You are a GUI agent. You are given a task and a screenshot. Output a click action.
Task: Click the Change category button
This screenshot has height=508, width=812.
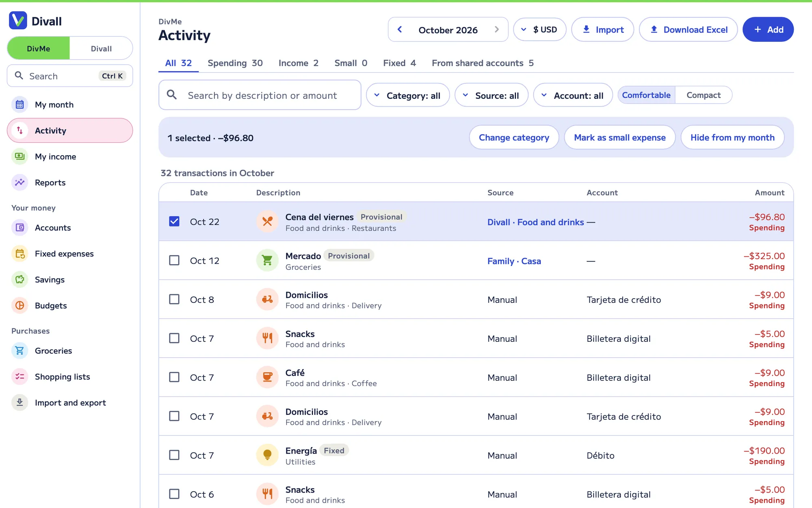click(x=514, y=138)
